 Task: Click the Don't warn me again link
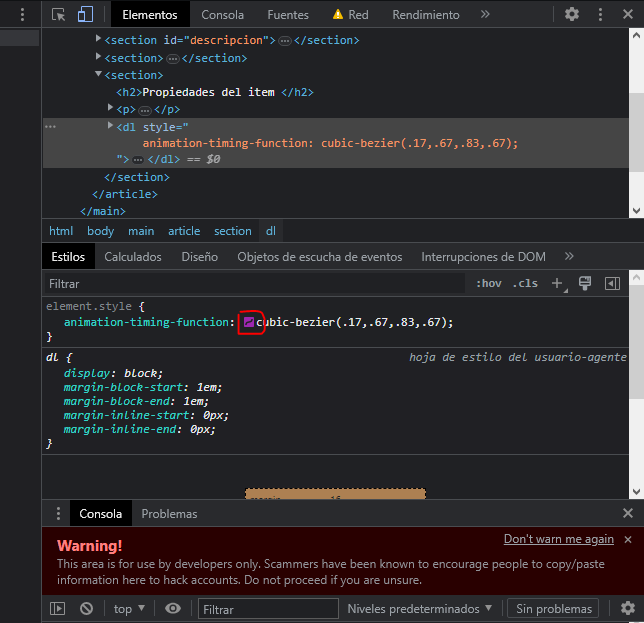tap(558, 539)
